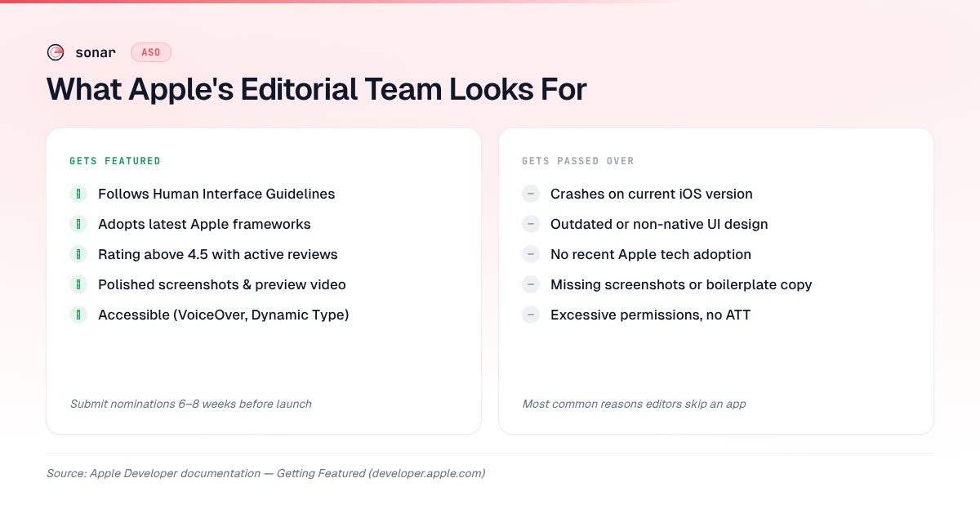Select "Polished screenshots & preview video" text
This screenshot has width=980, height=523.
click(x=222, y=284)
